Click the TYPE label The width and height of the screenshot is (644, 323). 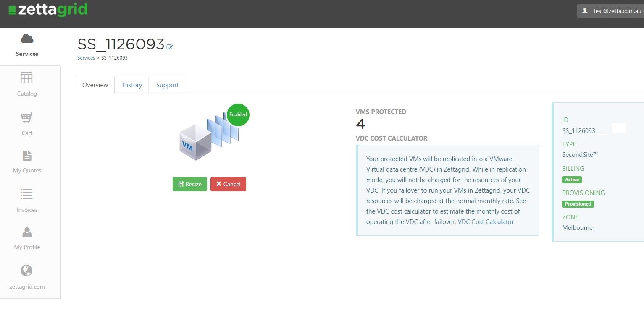[x=569, y=144]
